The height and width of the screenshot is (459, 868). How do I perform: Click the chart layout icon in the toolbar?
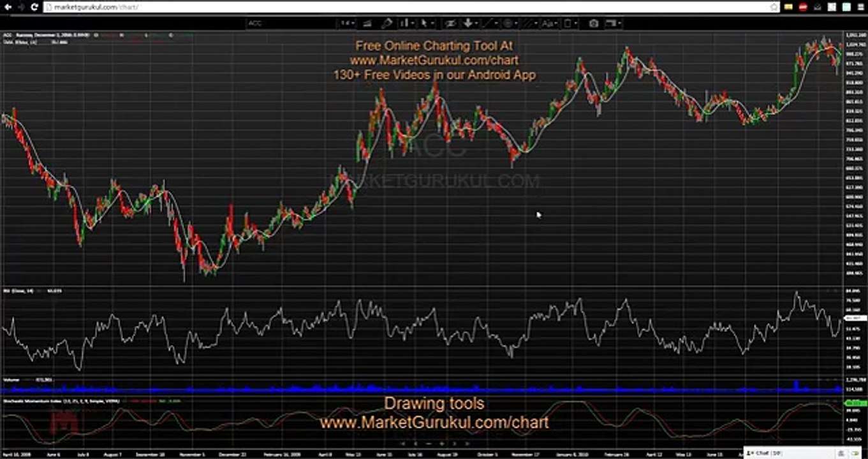click(x=612, y=24)
